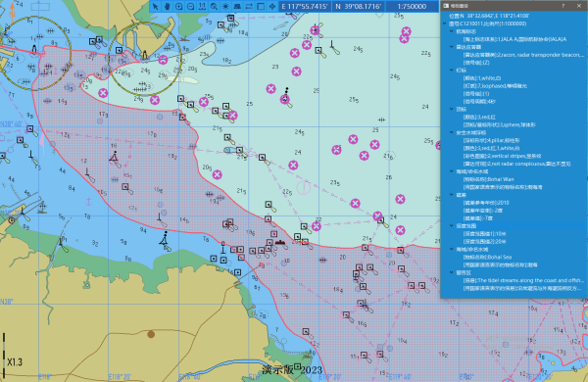The width and height of the screenshot is (588, 382).
Task: Toggle the full-screen window icon
Action: click(x=261, y=7)
